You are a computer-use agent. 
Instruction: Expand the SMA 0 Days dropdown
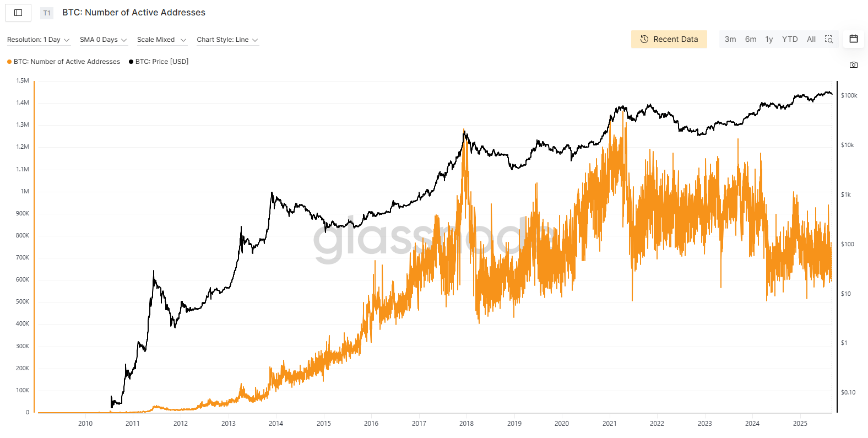coord(103,39)
